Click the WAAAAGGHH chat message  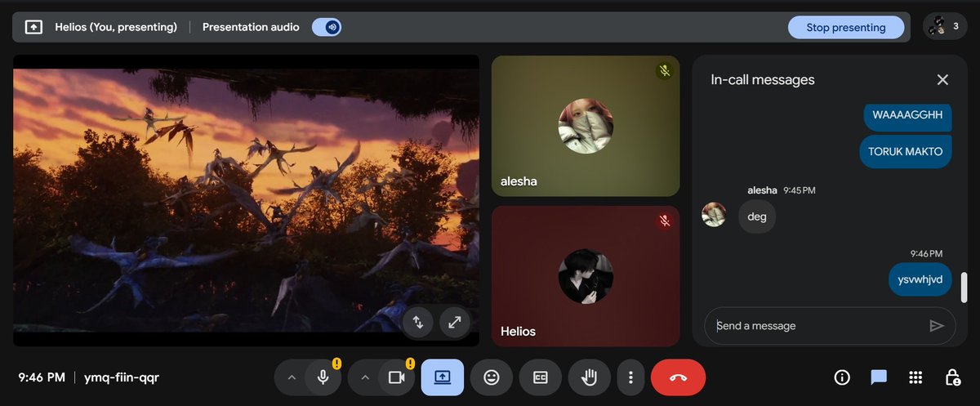(x=907, y=115)
